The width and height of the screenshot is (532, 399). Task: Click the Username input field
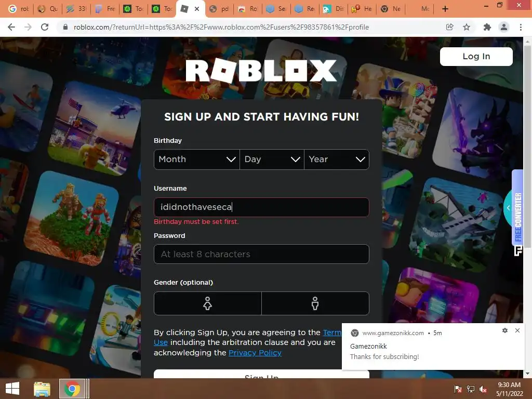(x=261, y=207)
